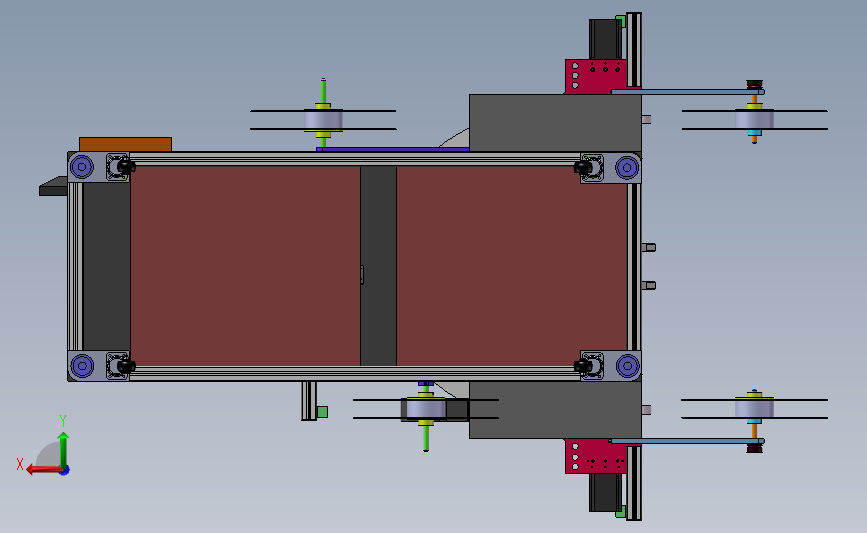The height and width of the screenshot is (533, 867).
Task: Select the green shaft below the bottom-middle wheel
Action: 426,438
